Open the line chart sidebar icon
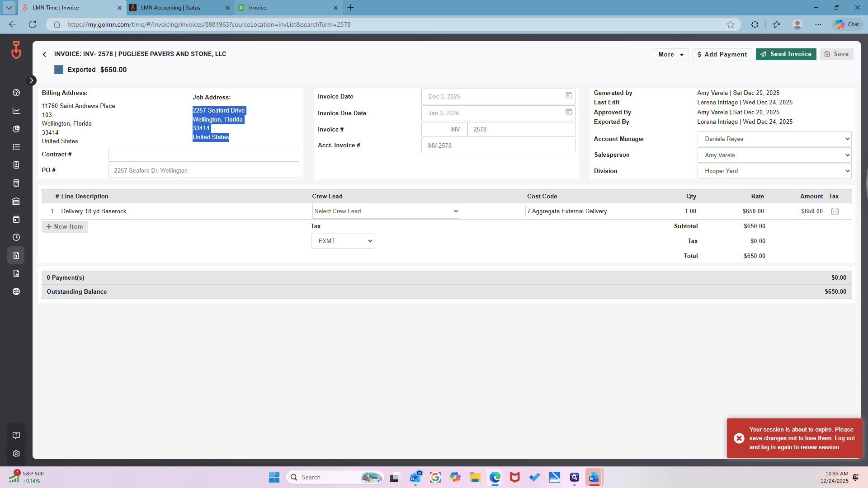The height and width of the screenshot is (488, 868). 16,111
